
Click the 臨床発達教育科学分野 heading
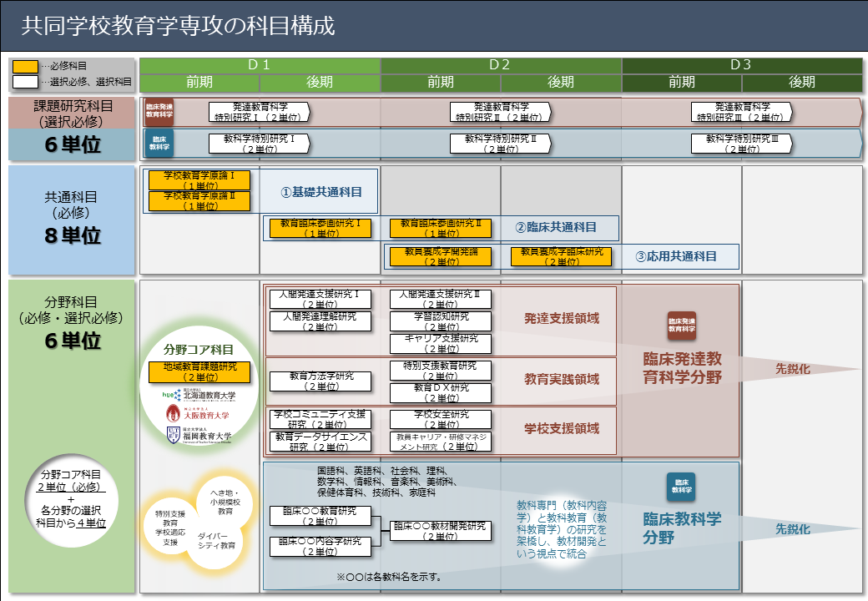(682, 368)
